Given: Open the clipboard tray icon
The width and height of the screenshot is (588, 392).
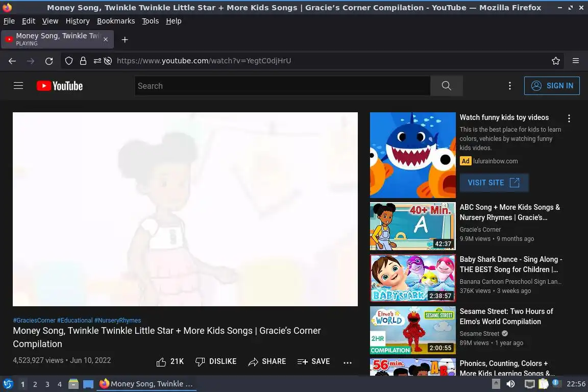Looking at the screenshot, I should pyautogui.click(x=544, y=384).
